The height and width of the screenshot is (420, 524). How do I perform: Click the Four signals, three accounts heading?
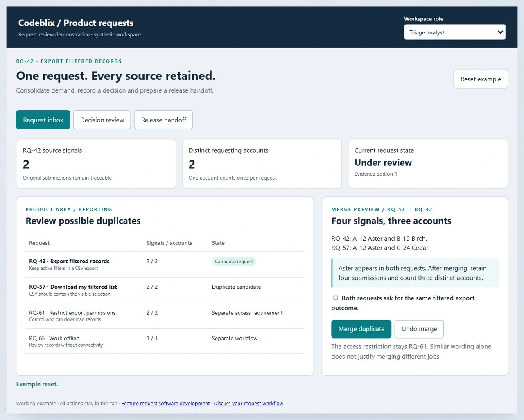pyautogui.click(x=391, y=221)
